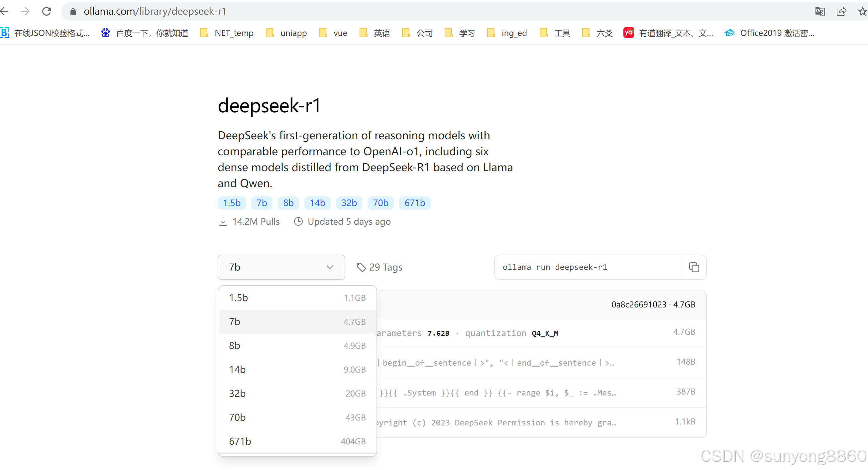Open the 29 Tags link
The width and height of the screenshot is (868, 470).
point(380,267)
